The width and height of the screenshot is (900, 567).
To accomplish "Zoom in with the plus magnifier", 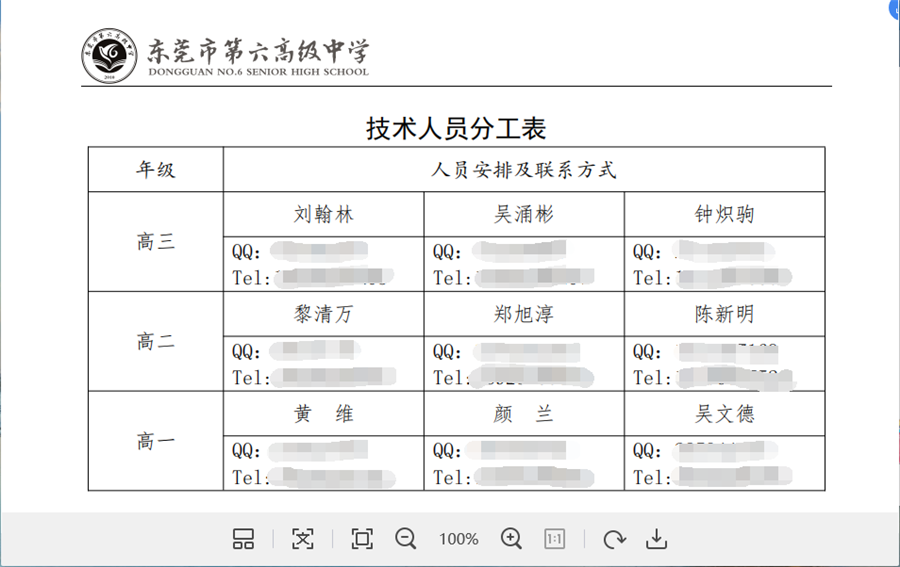I will (511, 539).
